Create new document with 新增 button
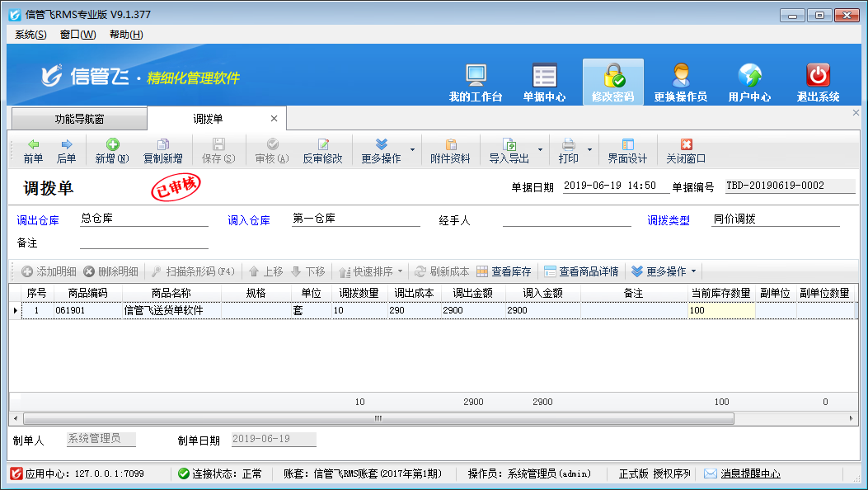 112,151
